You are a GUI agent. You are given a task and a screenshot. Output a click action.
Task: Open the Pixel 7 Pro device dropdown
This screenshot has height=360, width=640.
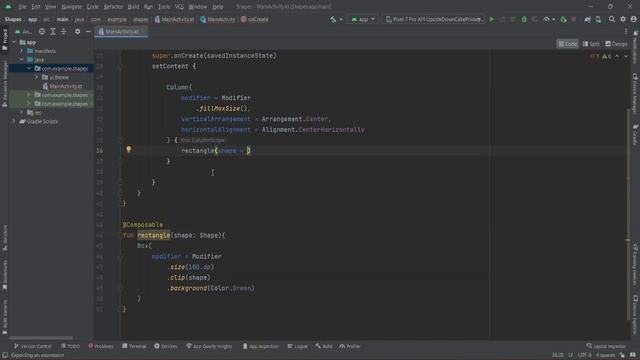click(x=434, y=19)
